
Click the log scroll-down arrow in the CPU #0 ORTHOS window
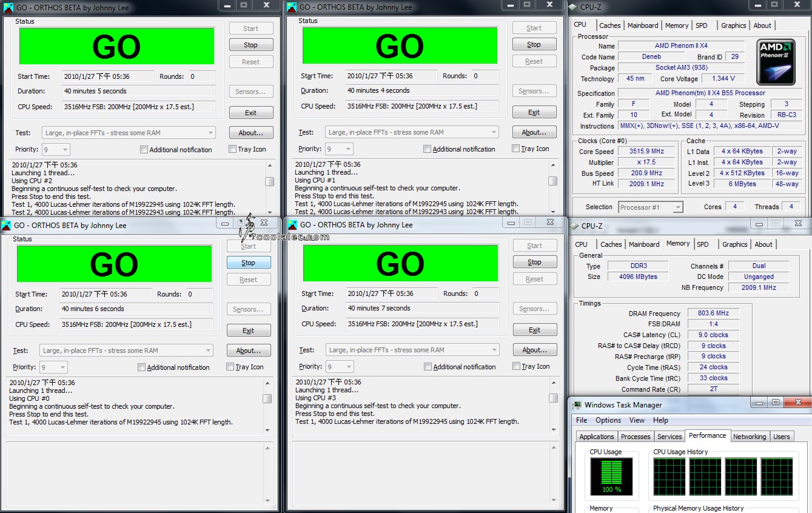(x=267, y=430)
